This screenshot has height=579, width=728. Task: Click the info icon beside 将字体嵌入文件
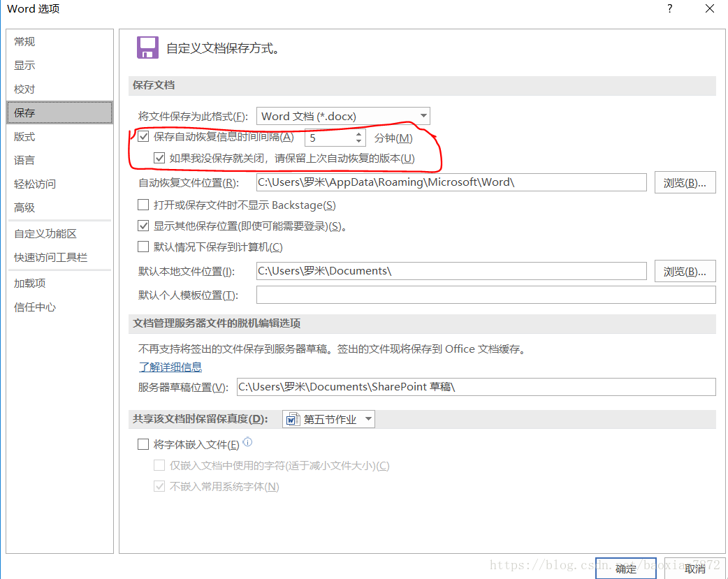248,442
